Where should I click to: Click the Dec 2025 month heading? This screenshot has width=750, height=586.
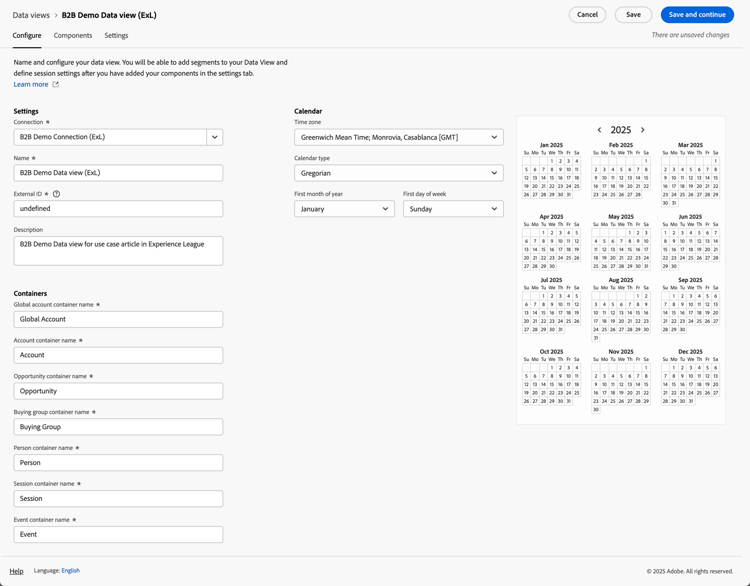[x=690, y=352]
